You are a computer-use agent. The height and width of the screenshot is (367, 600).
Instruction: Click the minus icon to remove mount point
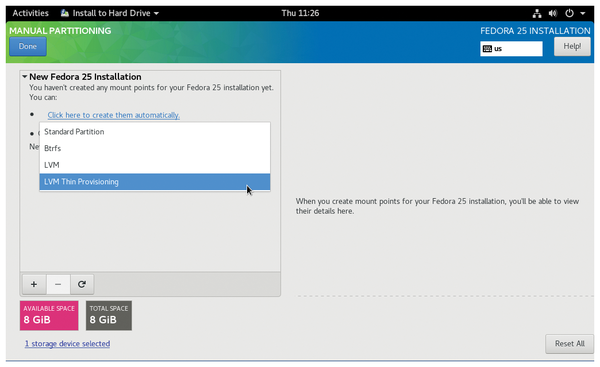(58, 284)
